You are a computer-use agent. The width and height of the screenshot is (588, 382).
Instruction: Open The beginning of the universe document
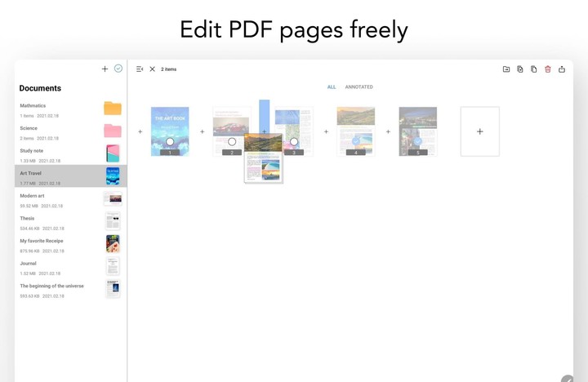[71, 290]
